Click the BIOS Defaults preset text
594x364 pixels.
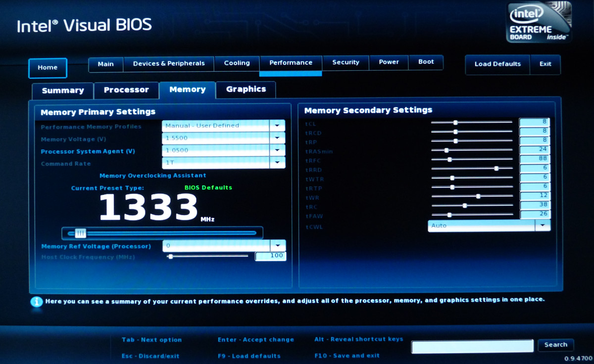(x=208, y=187)
